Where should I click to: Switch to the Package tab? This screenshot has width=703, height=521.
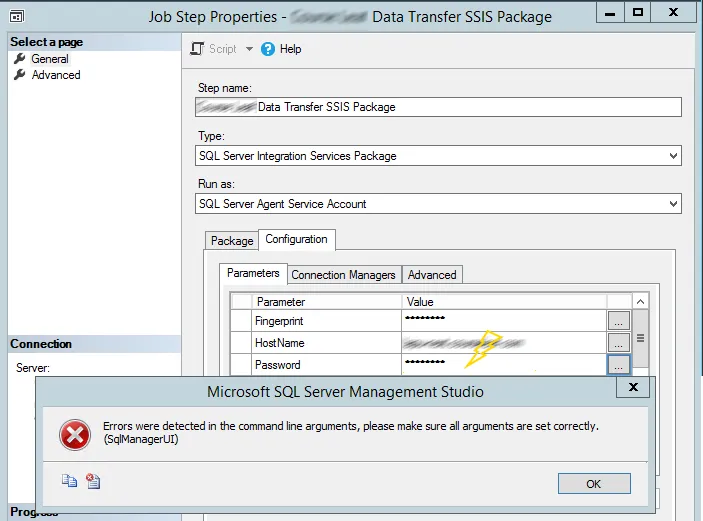[232, 241]
